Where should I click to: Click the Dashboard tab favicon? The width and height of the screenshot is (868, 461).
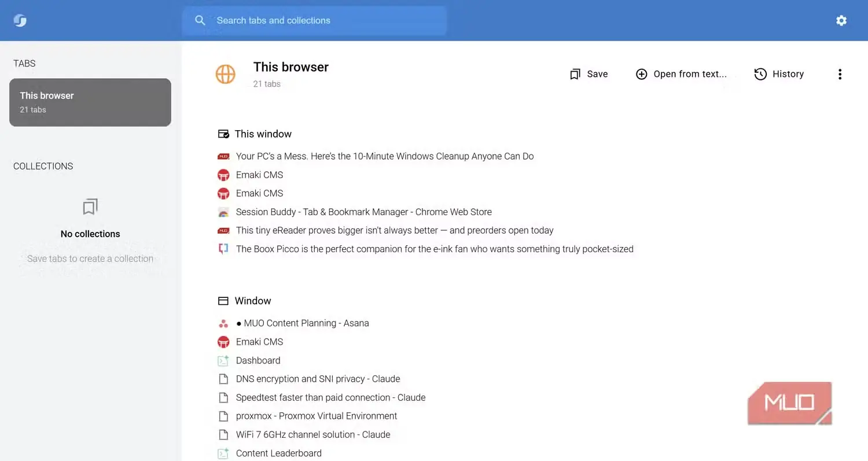tap(223, 360)
